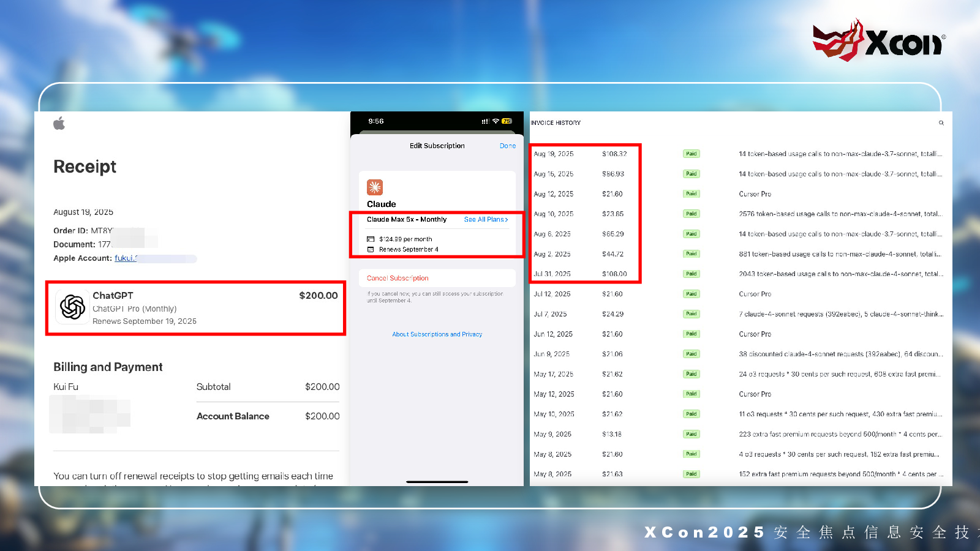Open the Cursor Pro invoice dated Aug 12, 2025

755,194
